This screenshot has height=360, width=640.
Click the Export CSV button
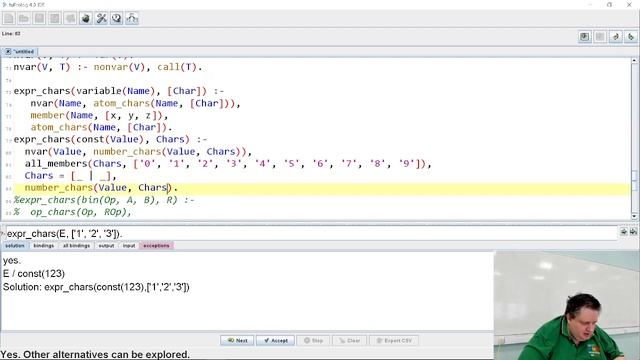click(x=394, y=340)
